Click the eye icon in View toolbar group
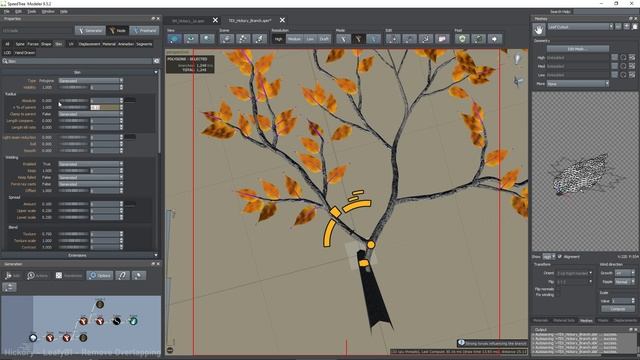640x360 pixels. click(191, 39)
